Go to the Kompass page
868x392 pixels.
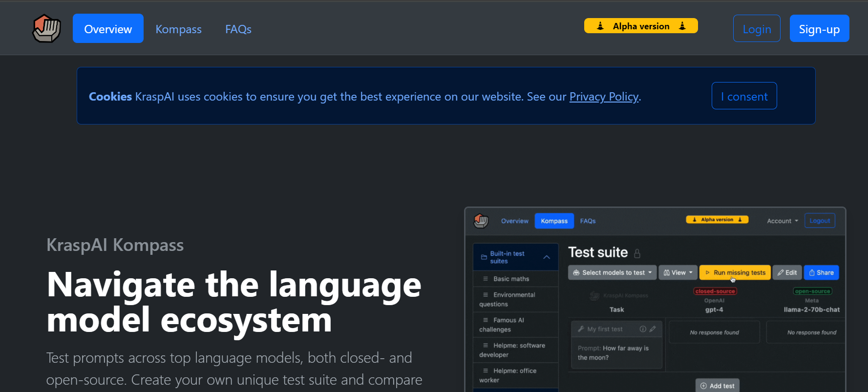coord(178,29)
